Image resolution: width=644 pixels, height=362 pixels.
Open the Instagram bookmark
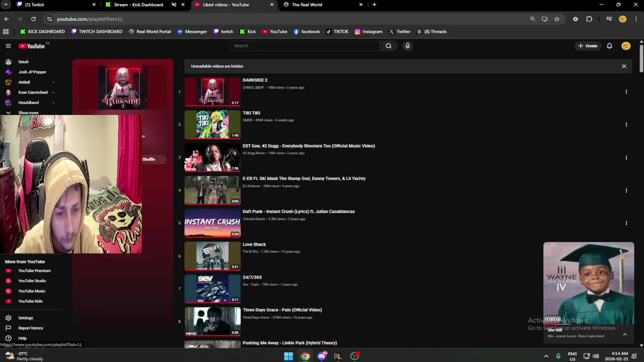click(x=368, y=31)
